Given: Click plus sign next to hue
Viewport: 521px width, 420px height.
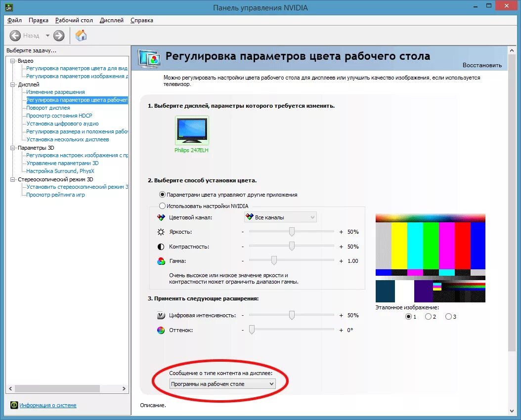Looking at the screenshot, I should point(341,331).
